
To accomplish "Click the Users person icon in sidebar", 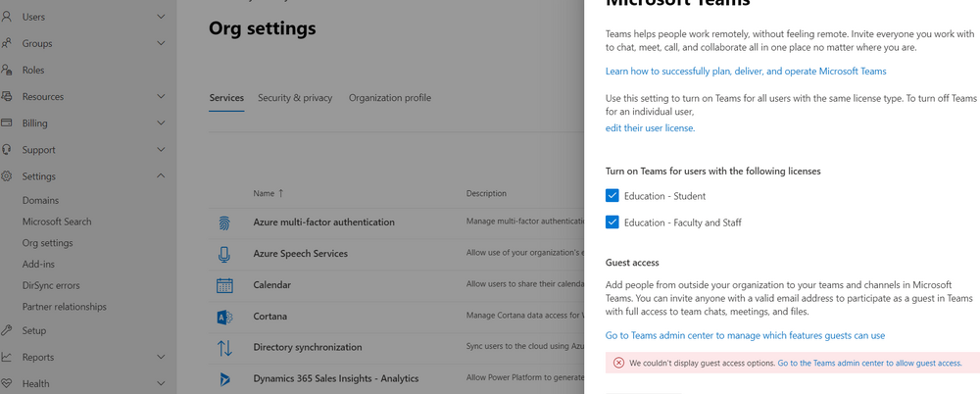I will (6, 17).
